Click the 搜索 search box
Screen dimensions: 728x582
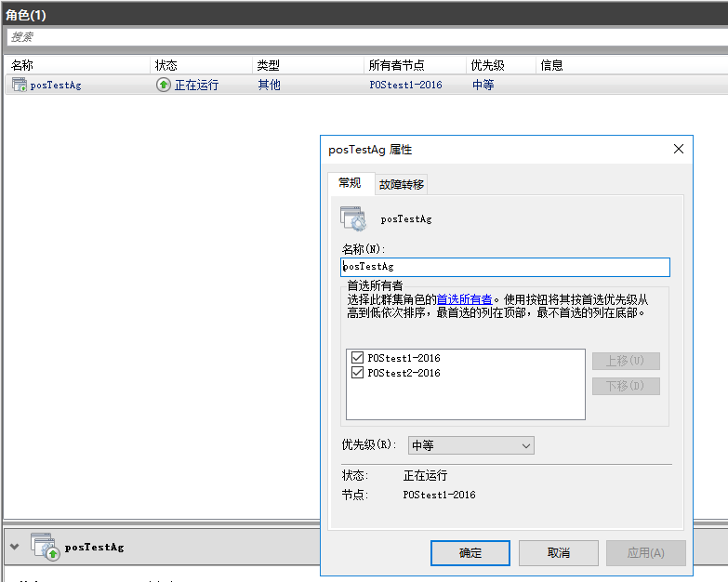(x=366, y=36)
